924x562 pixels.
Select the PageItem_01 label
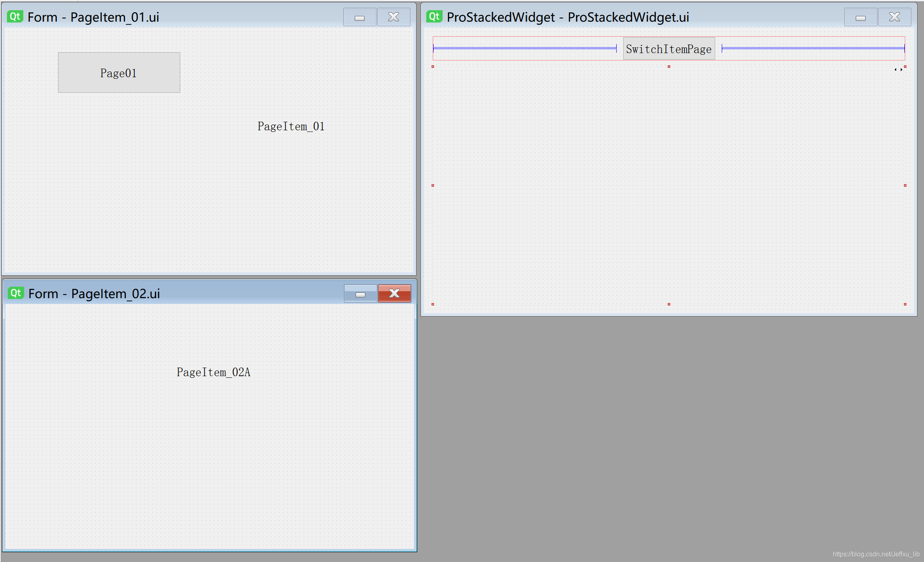[x=291, y=127]
